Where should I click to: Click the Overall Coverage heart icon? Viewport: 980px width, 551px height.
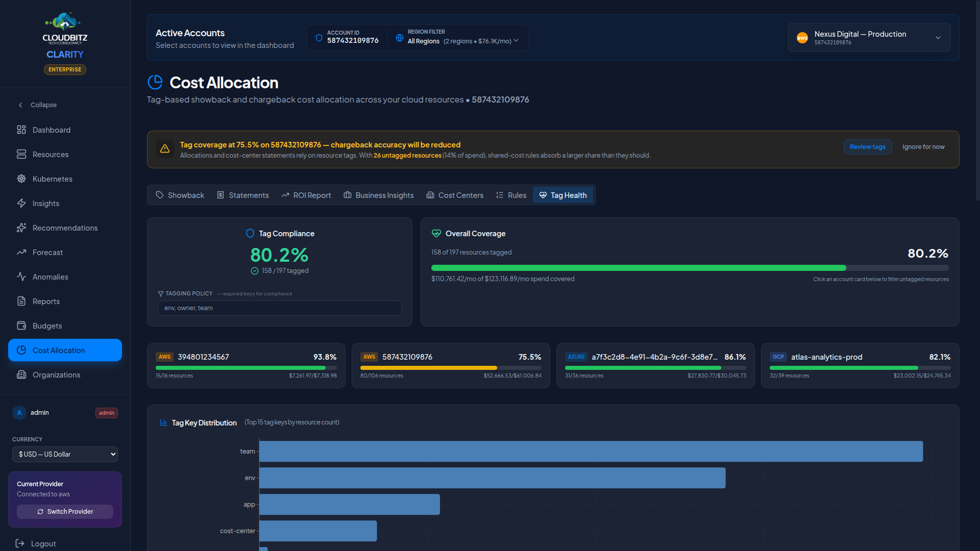coord(436,233)
